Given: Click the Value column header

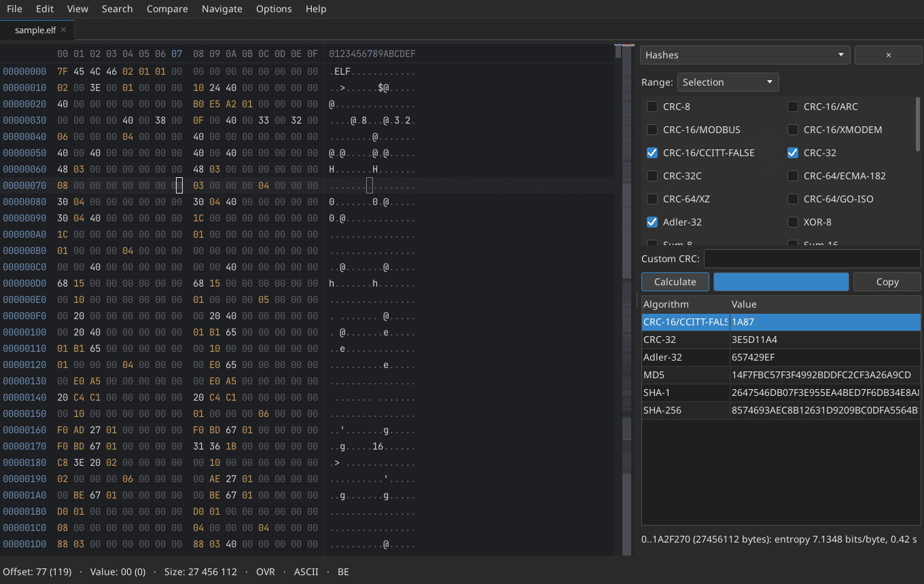Looking at the screenshot, I should [x=825, y=304].
